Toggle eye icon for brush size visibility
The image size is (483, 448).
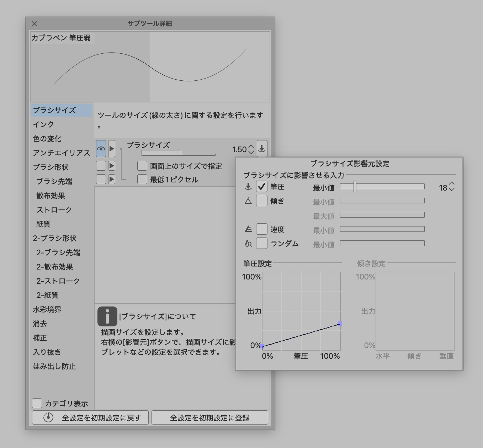pyautogui.click(x=101, y=149)
